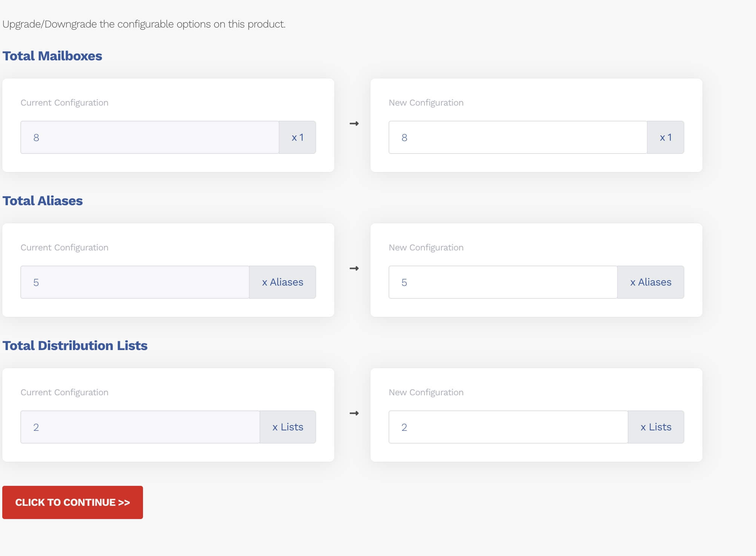
Task: Click the 'x 1' addon in Current Mailboxes configuration
Action: pos(297,137)
